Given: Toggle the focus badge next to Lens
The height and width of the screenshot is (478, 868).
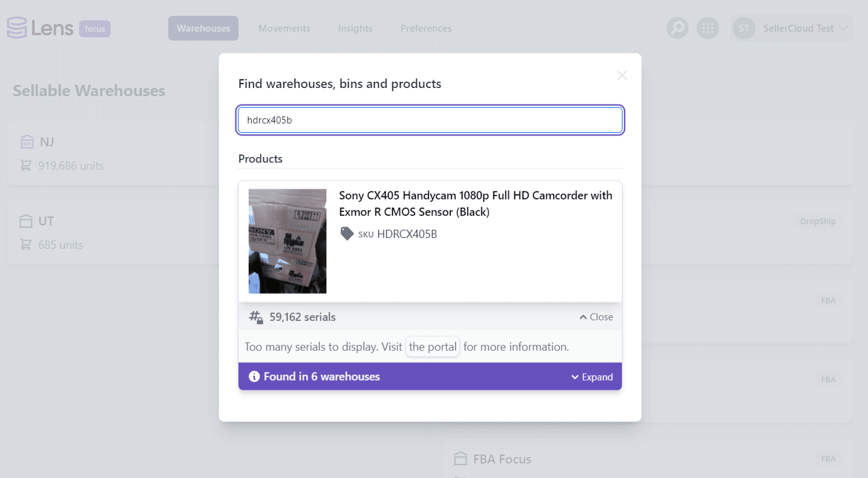Looking at the screenshot, I should pyautogui.click(x=95, y=28).
